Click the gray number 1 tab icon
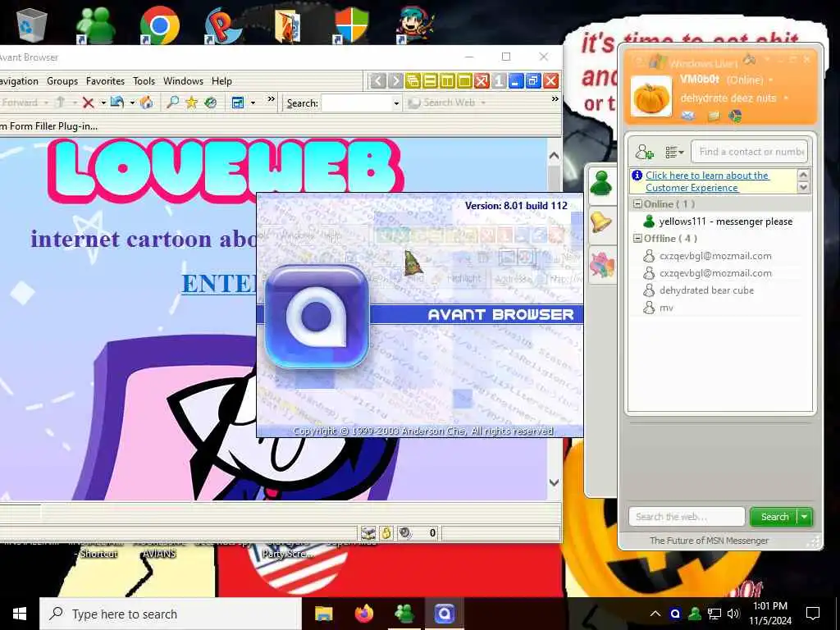Screen dimensions: 840x630 tap(498, 81)
